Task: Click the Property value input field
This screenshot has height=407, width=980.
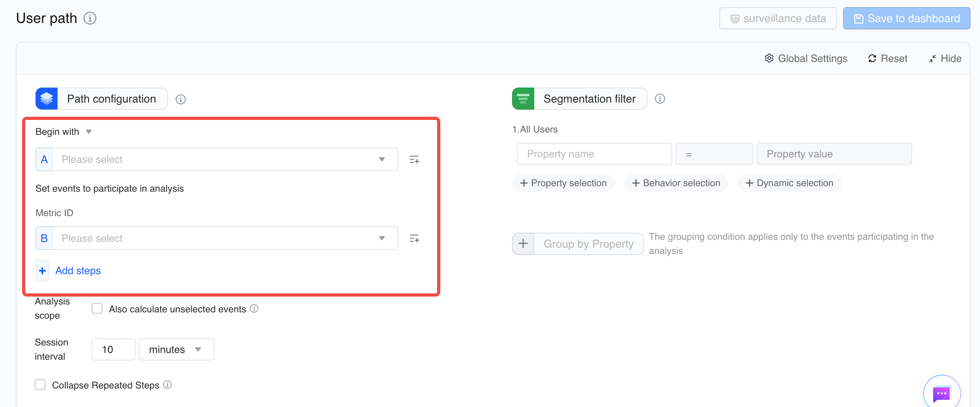Action: [x=834, y=154]
